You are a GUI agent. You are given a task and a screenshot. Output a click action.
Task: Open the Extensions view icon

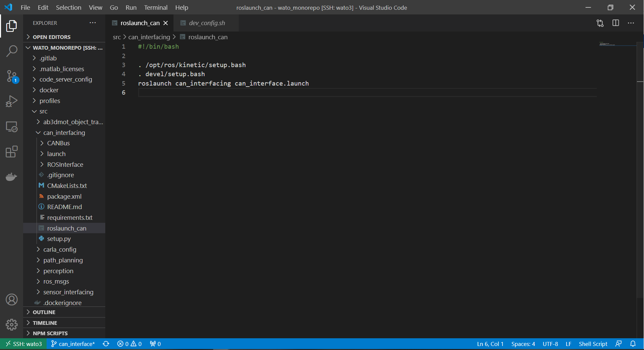click(11, 152)
